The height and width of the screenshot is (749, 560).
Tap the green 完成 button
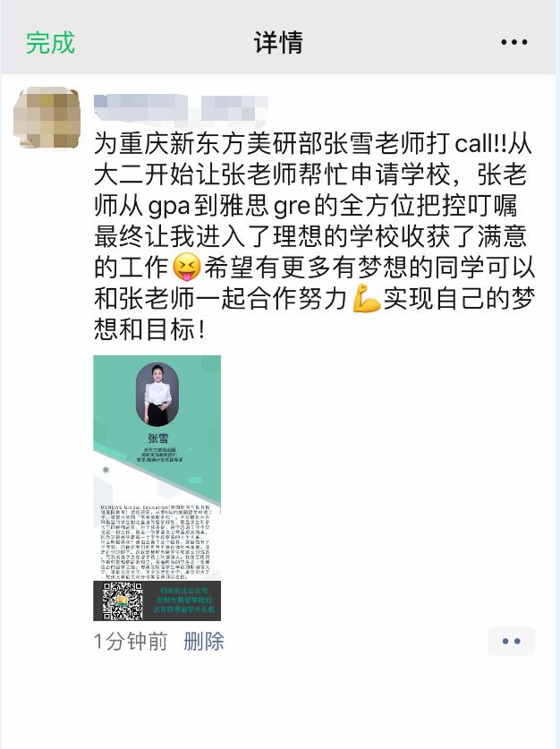[50, 43]
